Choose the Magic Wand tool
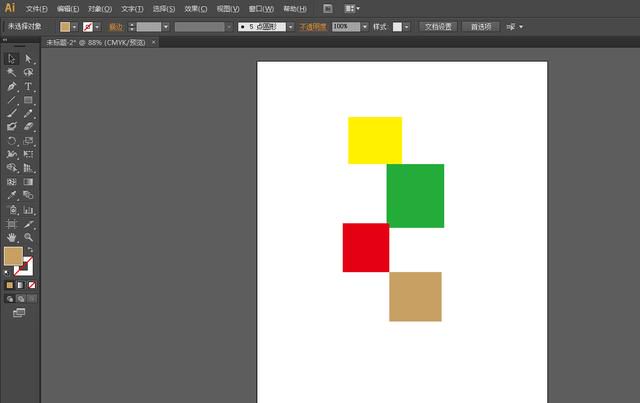This screenshot has height=403, width=640. pyautogui.click(x=11, y=73)
